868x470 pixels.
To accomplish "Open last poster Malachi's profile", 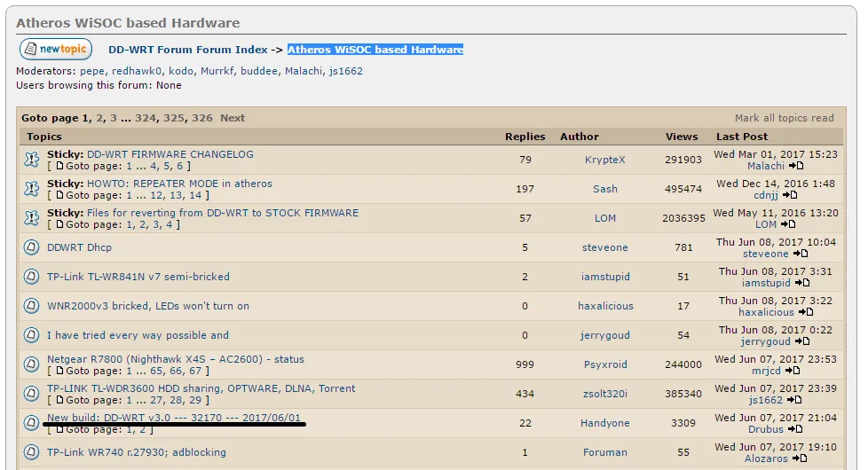I will point(766,166).
